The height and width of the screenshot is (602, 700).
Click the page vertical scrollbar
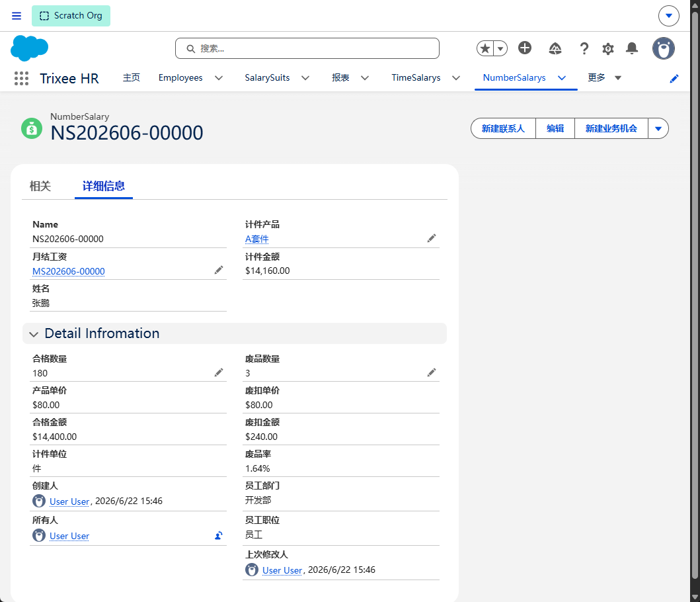tap(695, 295)
